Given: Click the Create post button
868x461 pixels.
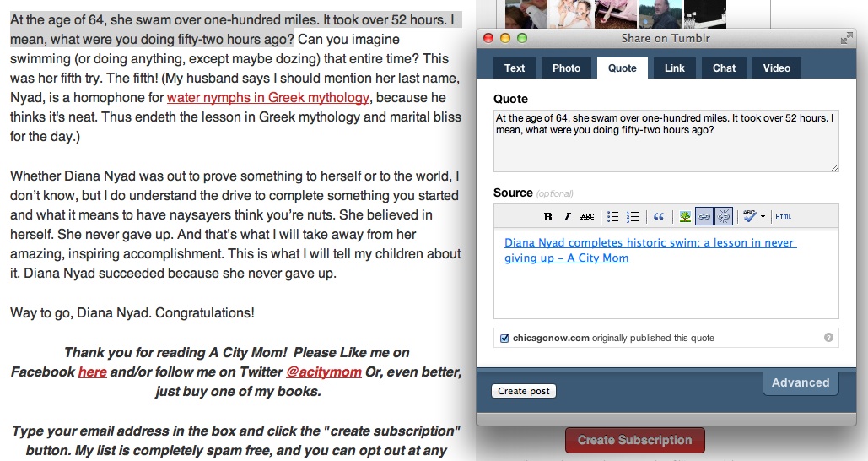Looking at the screenshot, I should click(524, 391).
